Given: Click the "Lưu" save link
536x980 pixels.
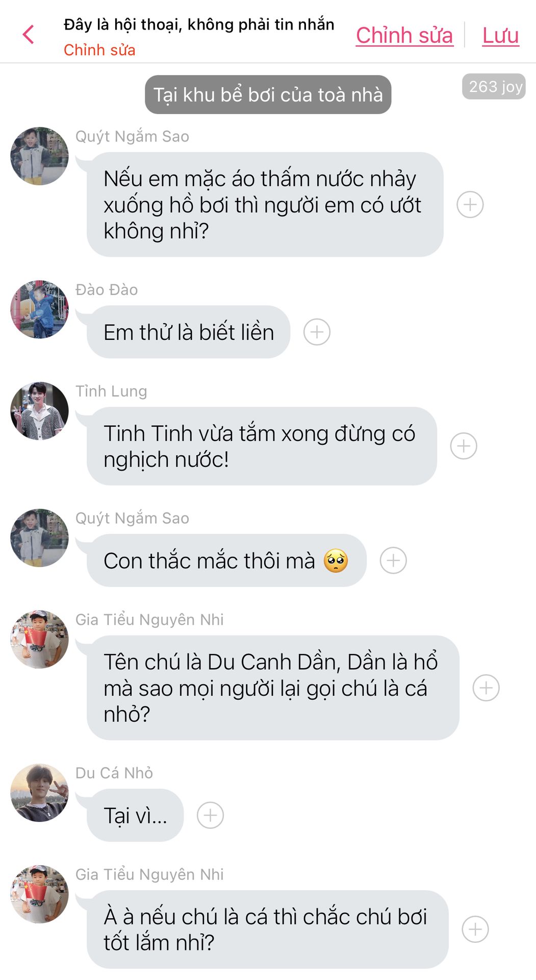Looking at the screenshot, I should coord(500,35).
